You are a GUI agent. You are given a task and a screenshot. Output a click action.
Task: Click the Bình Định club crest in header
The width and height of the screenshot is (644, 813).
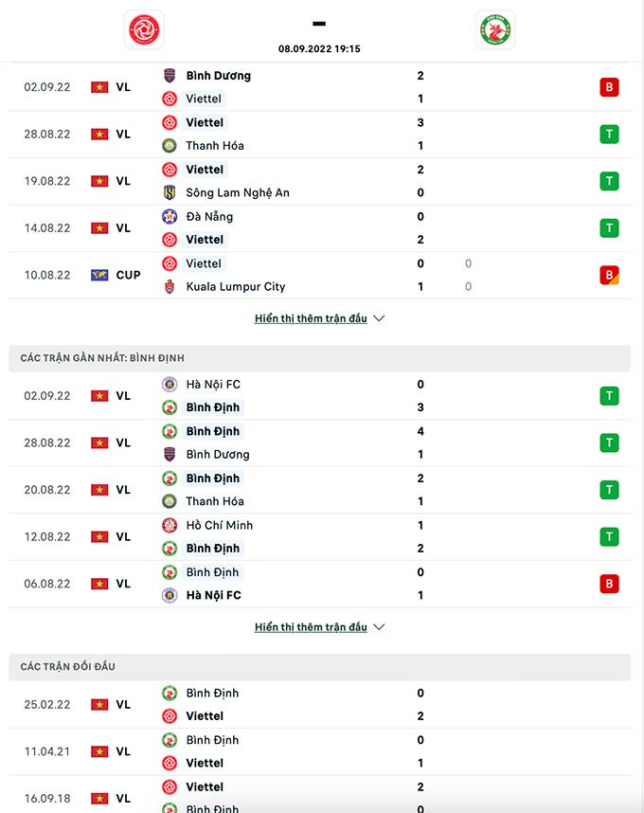click(x=494, y=29)
